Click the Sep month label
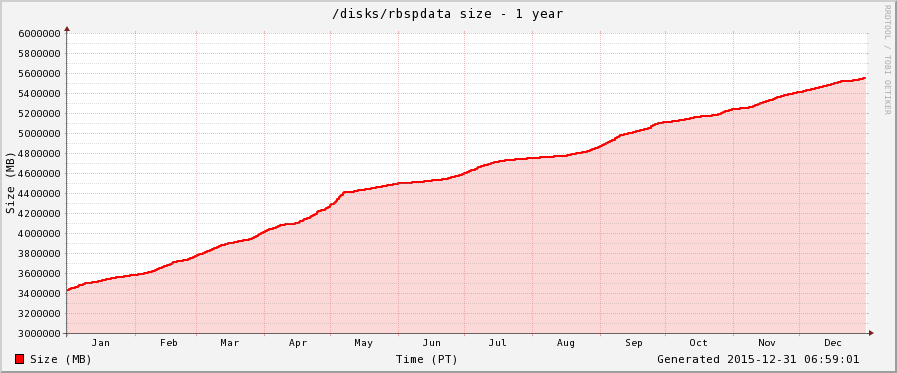 634,343
